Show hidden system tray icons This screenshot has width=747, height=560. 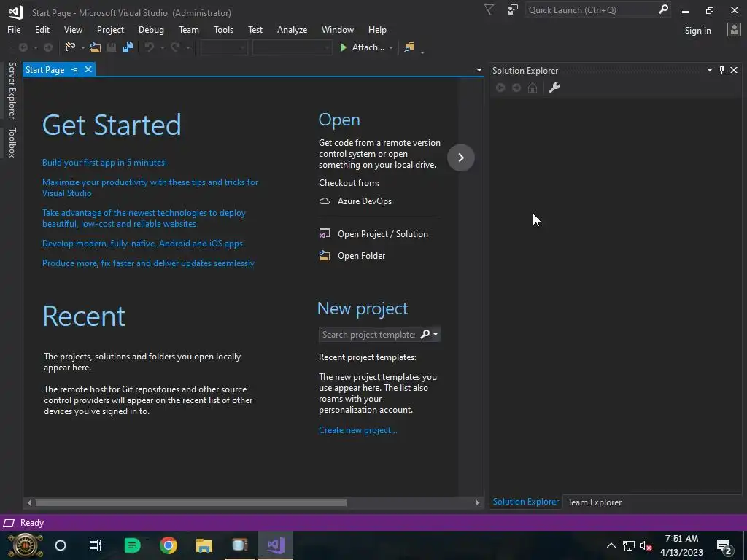pos(611,545)
